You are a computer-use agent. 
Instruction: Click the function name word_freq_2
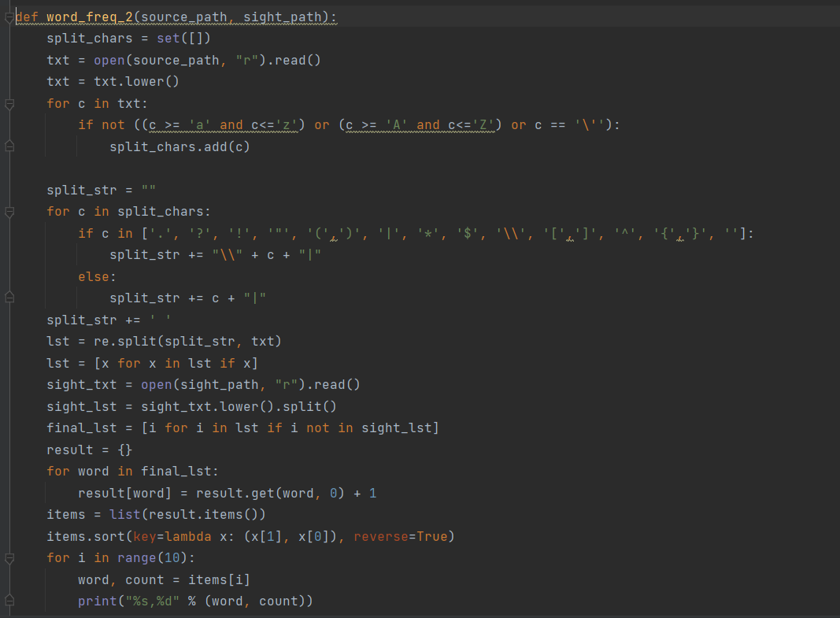[x=90, y=17]
